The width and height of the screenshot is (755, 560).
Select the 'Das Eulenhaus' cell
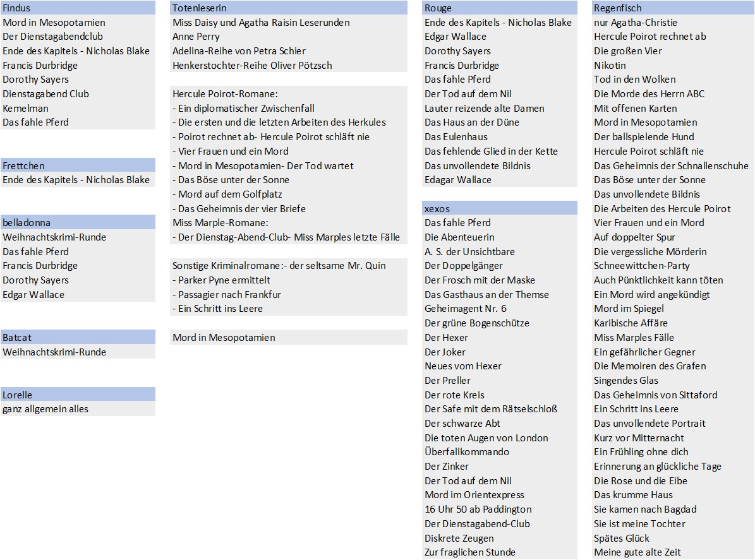(456, 136)
